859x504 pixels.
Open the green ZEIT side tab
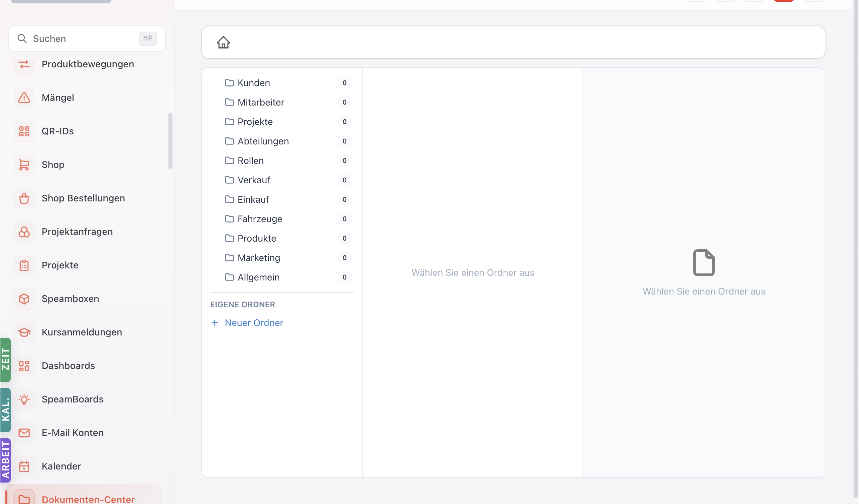5,360
